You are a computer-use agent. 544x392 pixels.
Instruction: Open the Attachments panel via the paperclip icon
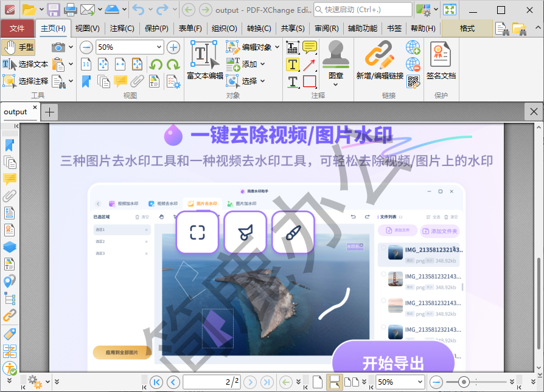[10, 196]
